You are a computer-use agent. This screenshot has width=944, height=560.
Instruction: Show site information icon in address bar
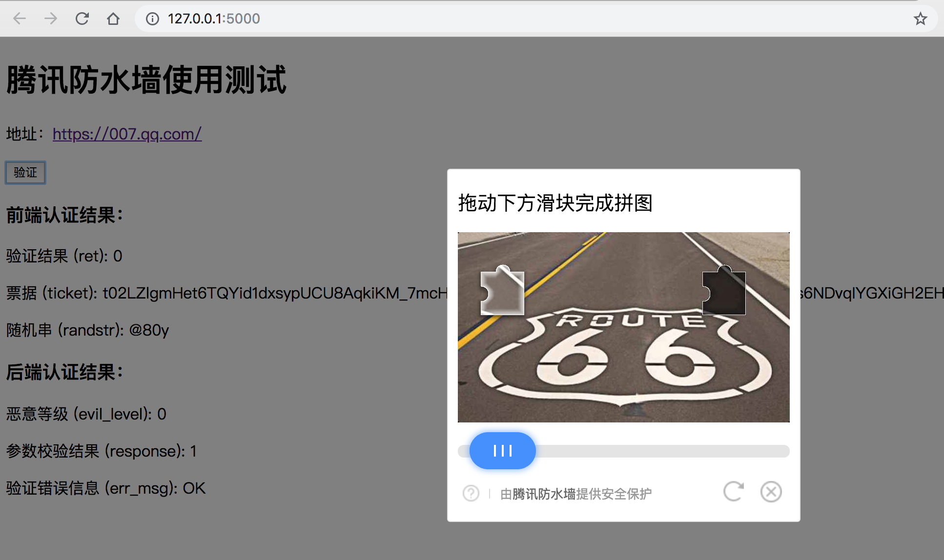(x=153, y=19)
